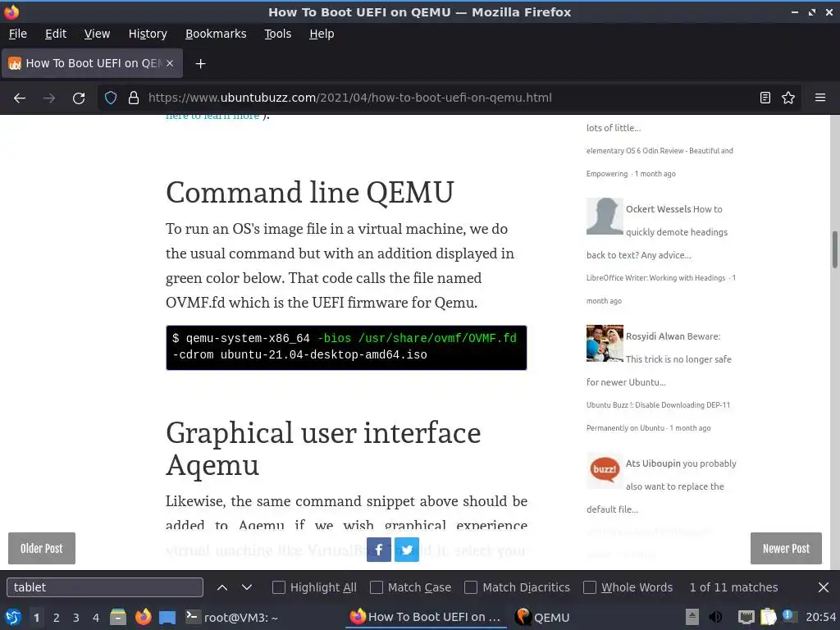Screen dimensions: 840x630
Task: Switch to root@VM3 terminal window
Action: [x=231, y=617]
